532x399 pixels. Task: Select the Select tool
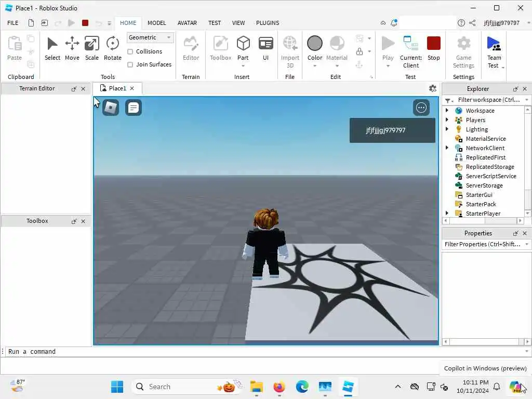pos(52,48)
